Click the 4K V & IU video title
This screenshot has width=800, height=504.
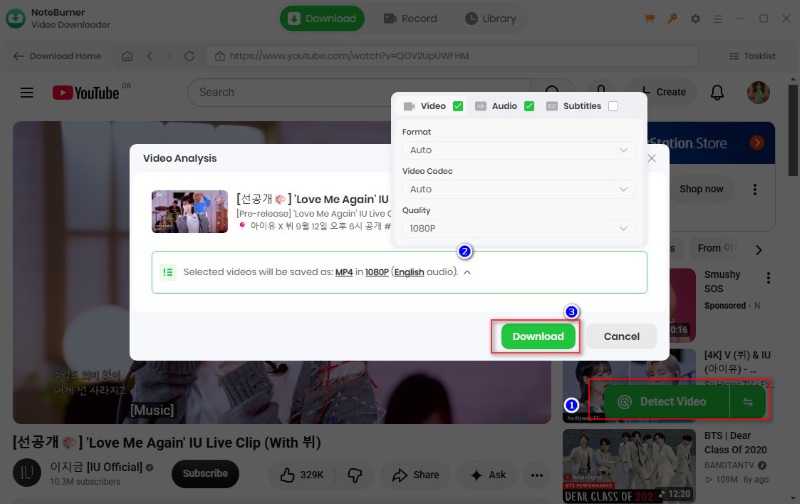point(737,362)
